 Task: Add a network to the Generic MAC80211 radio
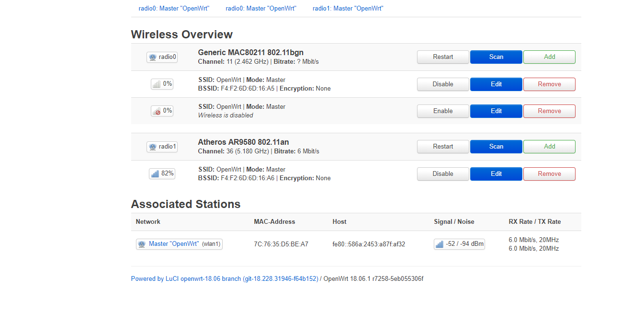(549, 57)
